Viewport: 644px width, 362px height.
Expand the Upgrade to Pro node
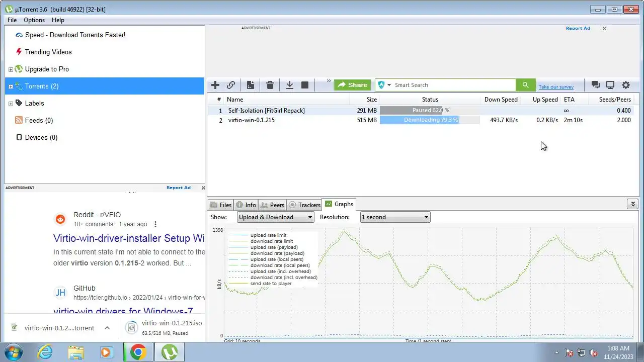11,69
